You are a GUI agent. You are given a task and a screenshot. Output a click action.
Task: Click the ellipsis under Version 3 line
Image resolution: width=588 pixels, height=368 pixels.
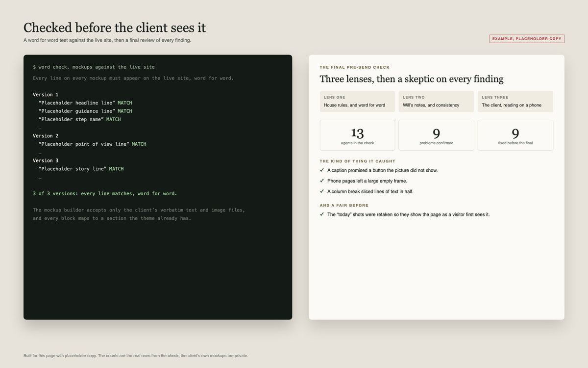tap(40, 177)
